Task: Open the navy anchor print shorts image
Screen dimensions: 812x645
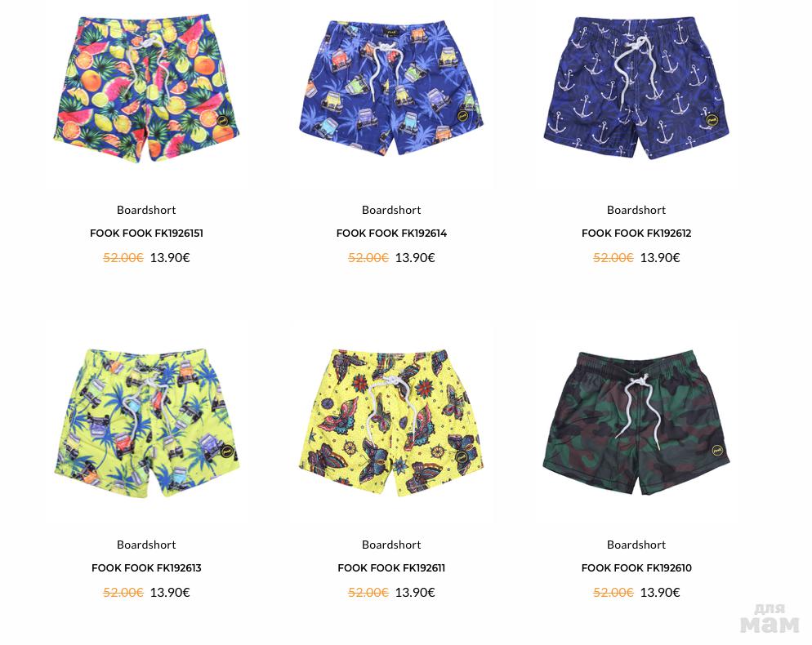Action: 636,87
